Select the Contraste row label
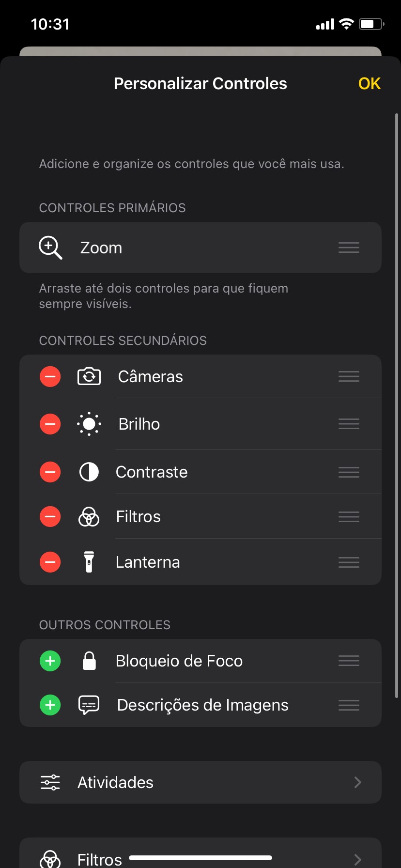401x868 pixels. click(x=152, y=472)
